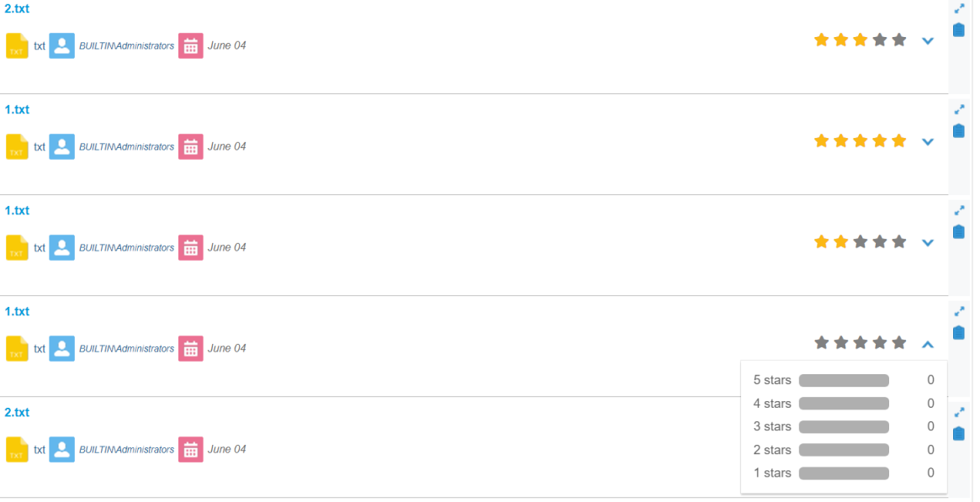Open the 1.txt title link of the five-star row
980x502 pixels.
(17, 109)
